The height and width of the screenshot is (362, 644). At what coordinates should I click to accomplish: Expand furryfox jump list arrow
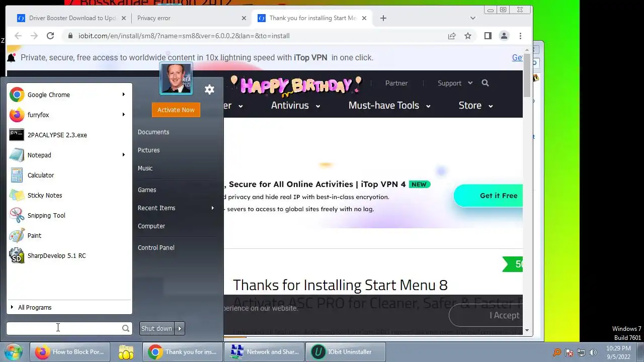(123, 115)
